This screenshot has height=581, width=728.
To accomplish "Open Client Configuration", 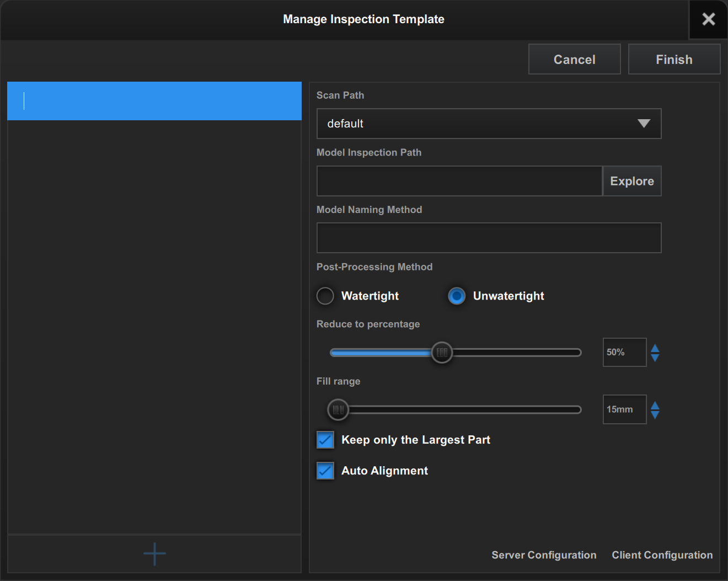I will [x=662, y=555].
